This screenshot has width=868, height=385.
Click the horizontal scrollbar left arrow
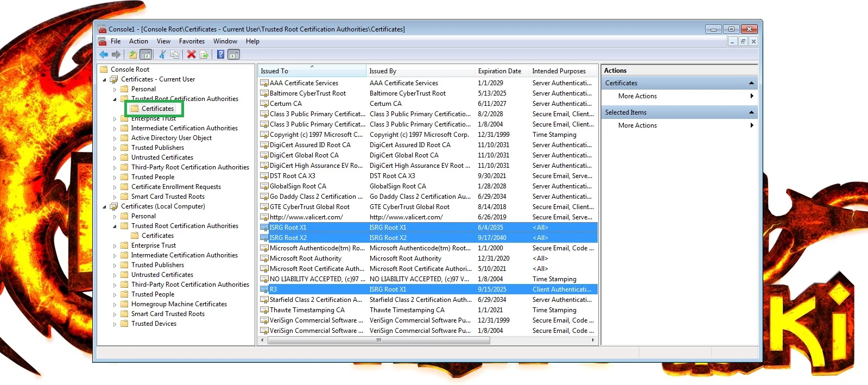263,340
